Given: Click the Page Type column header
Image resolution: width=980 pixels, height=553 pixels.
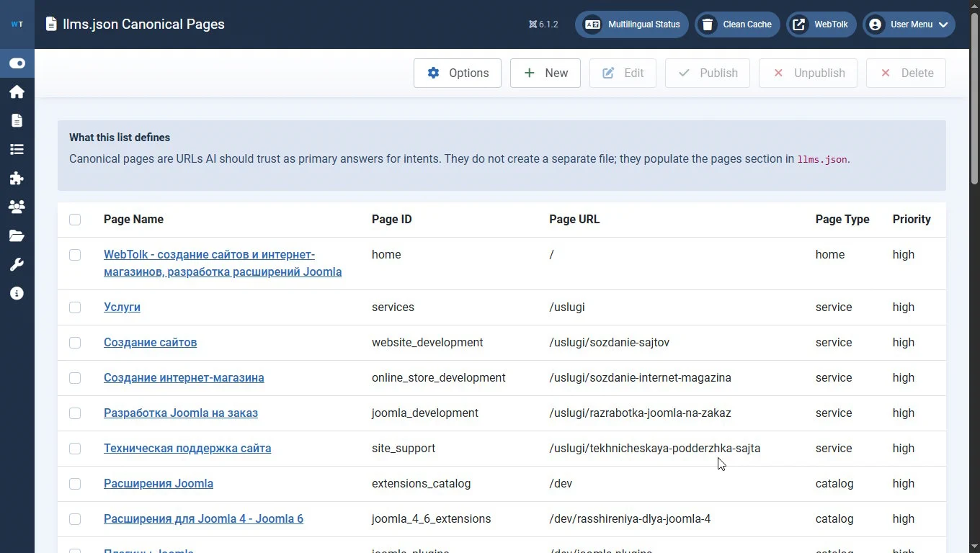Looking at the screenshot, I should pos(842,220).
